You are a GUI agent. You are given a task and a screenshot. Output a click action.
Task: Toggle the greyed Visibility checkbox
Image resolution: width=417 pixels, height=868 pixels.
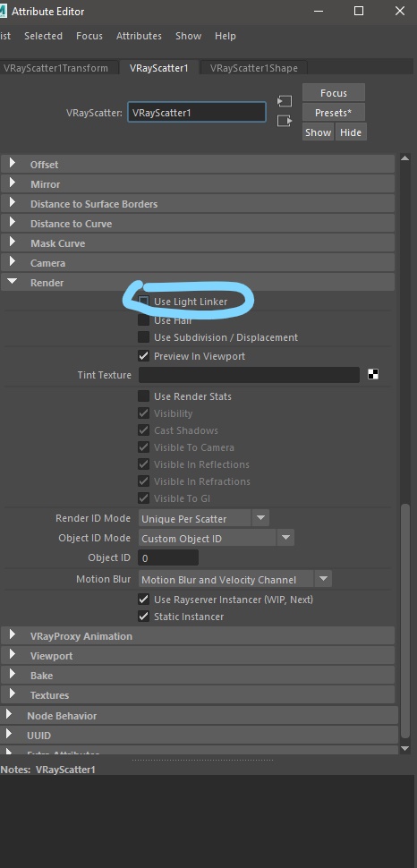(143, 413)
